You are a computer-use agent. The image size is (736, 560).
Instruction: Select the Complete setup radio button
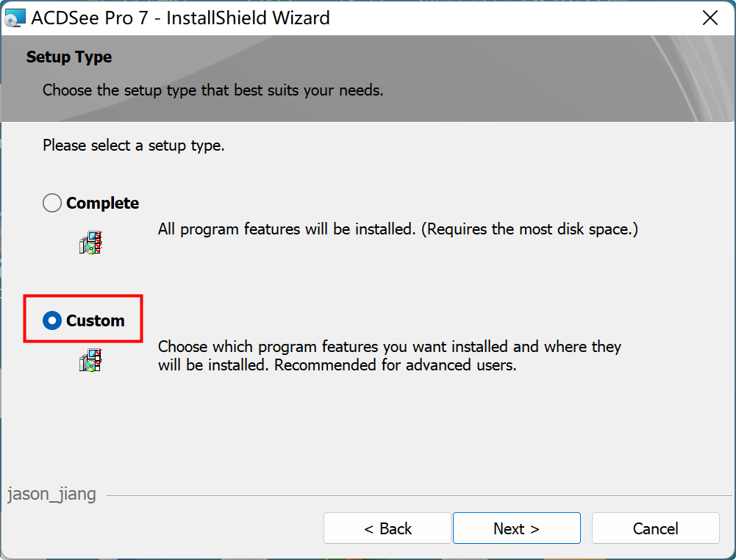[x=52, y=203]
